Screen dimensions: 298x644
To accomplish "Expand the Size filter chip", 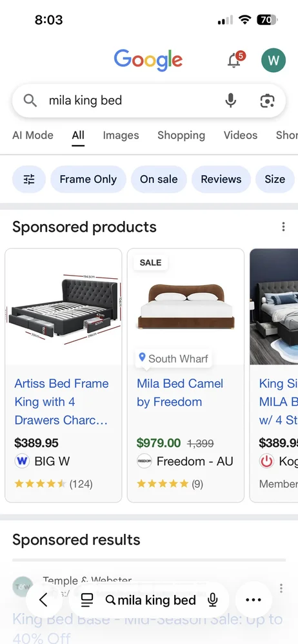I will [x=275, y=179].
